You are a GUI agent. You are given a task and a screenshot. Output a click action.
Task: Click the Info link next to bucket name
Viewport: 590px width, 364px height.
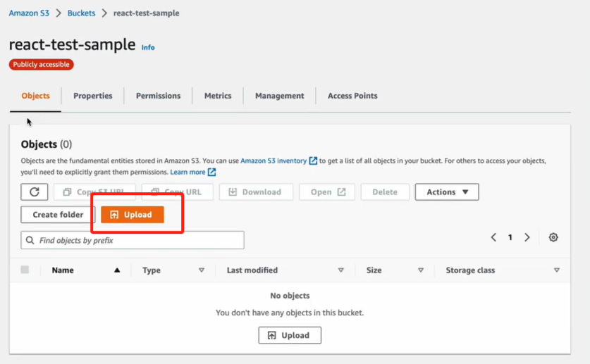[x=148, y=47]
